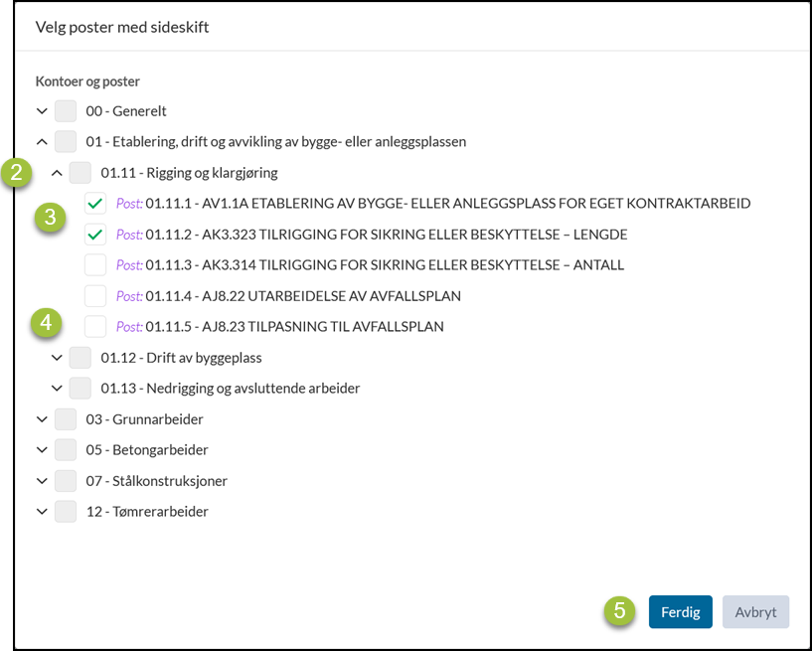Screen dimensions: 812x651
Task: Check the 00 - Generelt checkbox
Action: click(x=66, y=111)
